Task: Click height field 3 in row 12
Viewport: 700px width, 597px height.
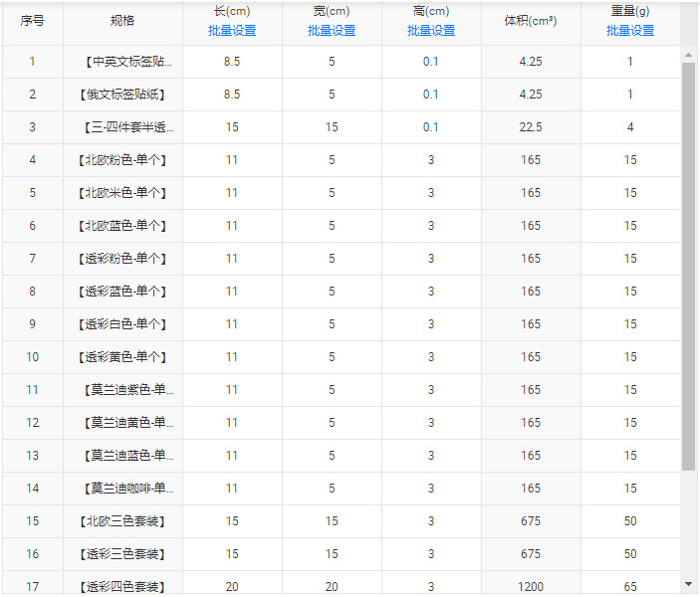Action: [431, 423]
